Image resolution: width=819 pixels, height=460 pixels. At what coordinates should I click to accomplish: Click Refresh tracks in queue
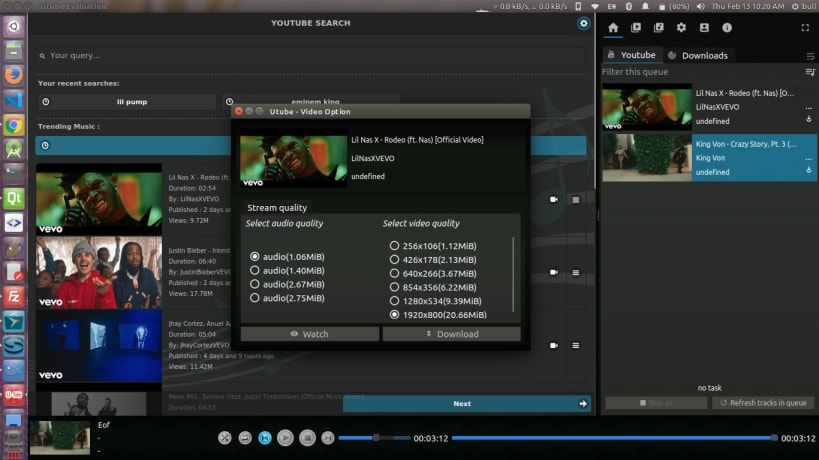[763, 403]
